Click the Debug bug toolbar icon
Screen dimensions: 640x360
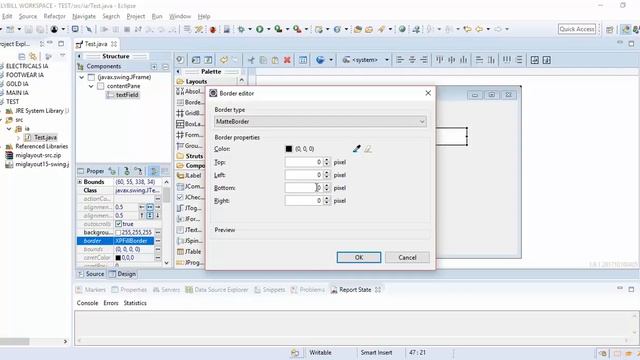coord(241,29)
